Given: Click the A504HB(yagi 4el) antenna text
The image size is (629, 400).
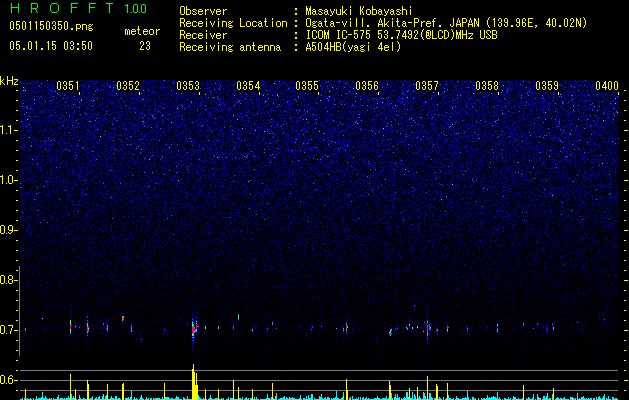Looking at the screenshot, I should click(353, 47).
